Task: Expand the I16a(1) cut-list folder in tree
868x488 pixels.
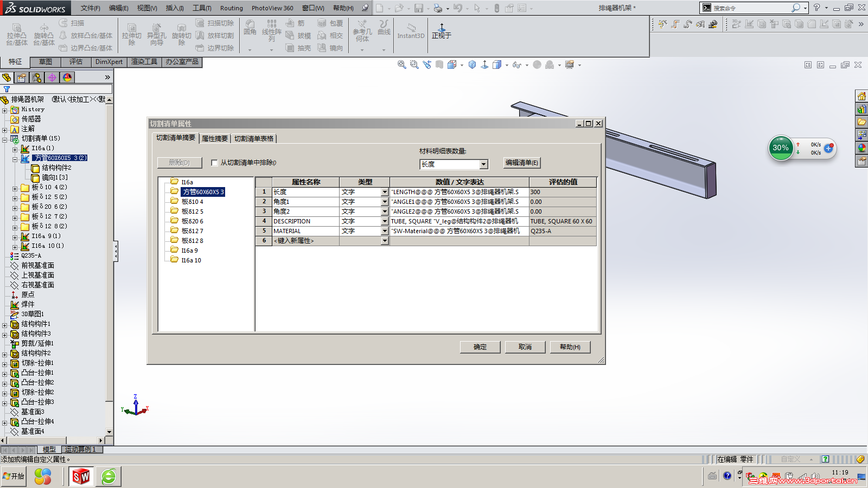Action: [x=15, y=149]
